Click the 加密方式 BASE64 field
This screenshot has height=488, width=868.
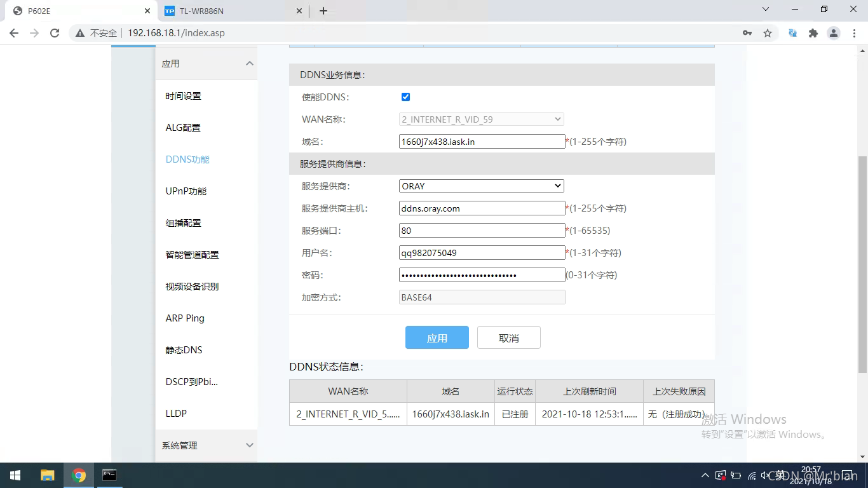click(x=482, y=297)
